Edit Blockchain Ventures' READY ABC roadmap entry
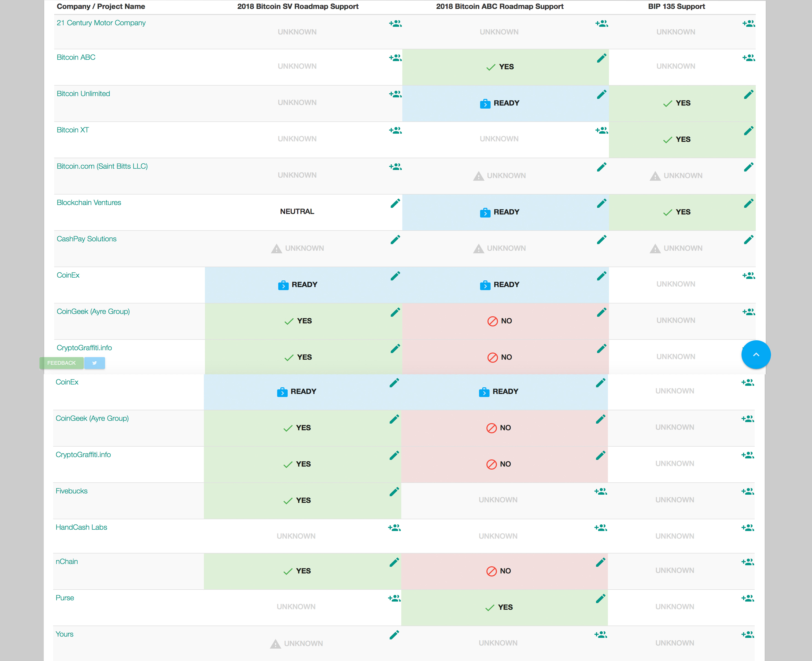The image size is (812, 661). 602,203
